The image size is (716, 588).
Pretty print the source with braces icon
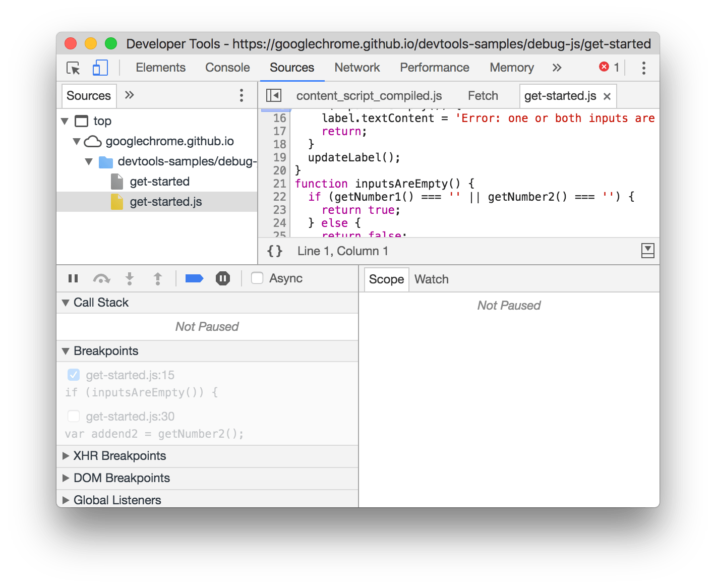click(275, 251)
